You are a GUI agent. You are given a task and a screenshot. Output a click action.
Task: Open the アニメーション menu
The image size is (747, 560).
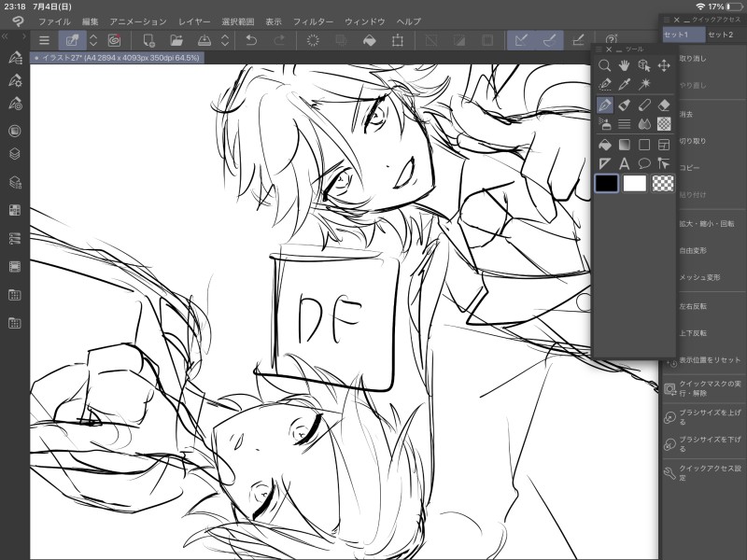coord(138,21)
